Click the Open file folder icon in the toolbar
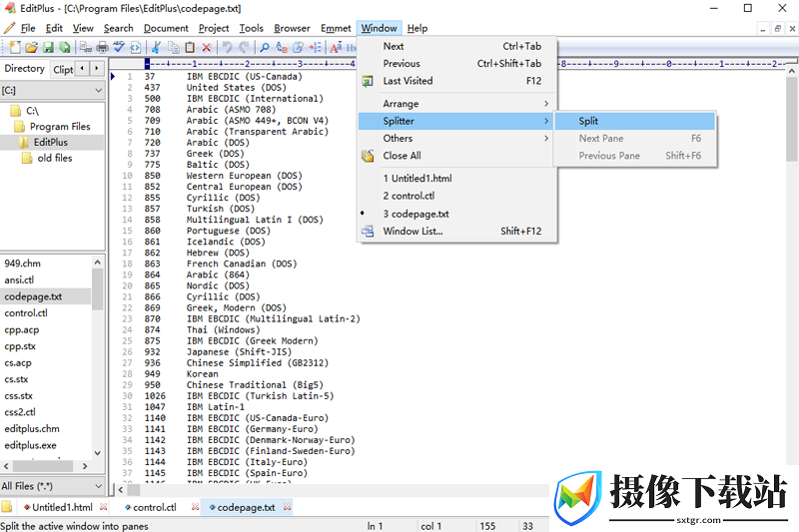The width and height of the screenshot is (799, 532). click(32, 47)
